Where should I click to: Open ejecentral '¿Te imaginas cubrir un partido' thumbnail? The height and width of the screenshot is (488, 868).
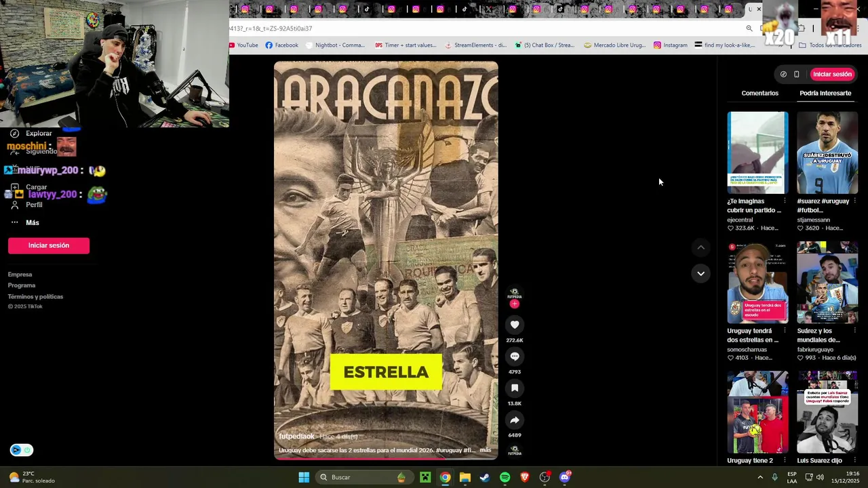click(757, 153)
